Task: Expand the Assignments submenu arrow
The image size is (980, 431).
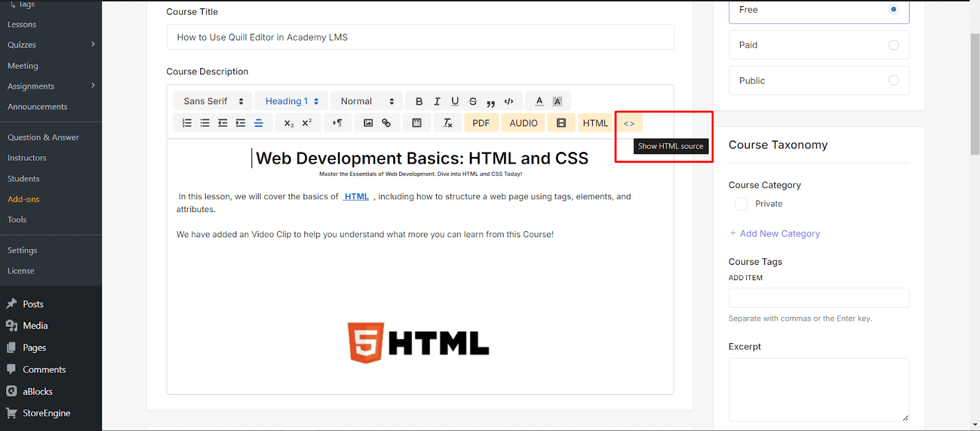Action: point(93,86)
